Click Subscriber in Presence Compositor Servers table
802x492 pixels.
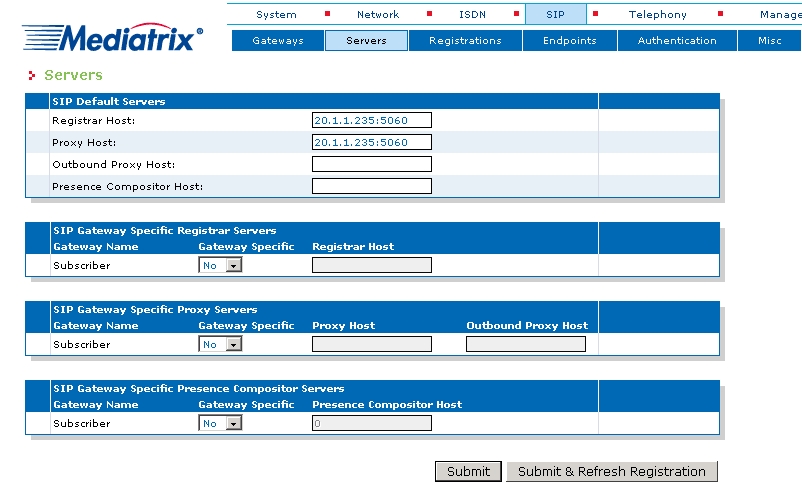pos(82,423)
